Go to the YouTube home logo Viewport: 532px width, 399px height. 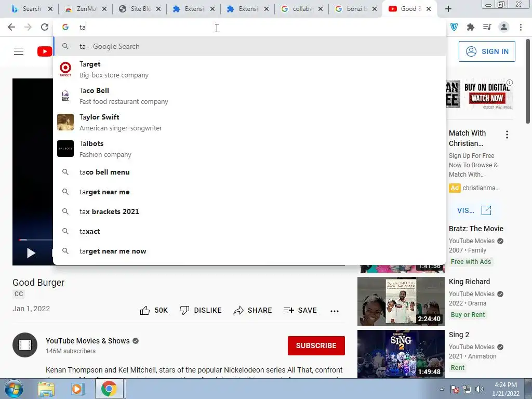click(x=45, y=51)
